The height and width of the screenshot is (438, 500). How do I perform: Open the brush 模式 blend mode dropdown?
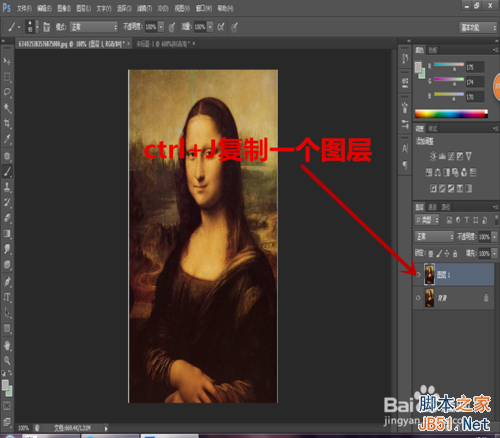[x=94, y=27]
